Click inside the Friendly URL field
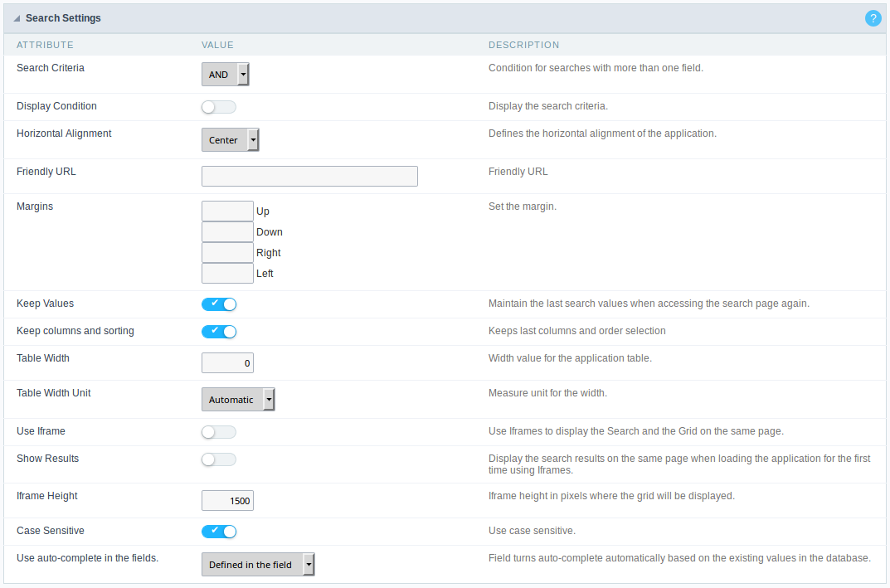Screen dimensions: 890x588 (309, 176)
